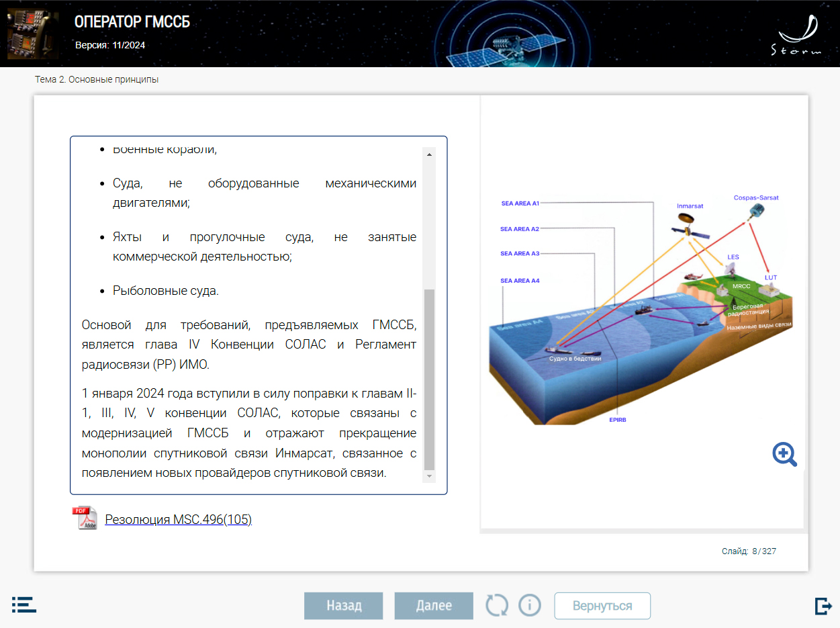Click the magnifier zoom icon on diagram
840x628 pixels.
pos(784,455)
